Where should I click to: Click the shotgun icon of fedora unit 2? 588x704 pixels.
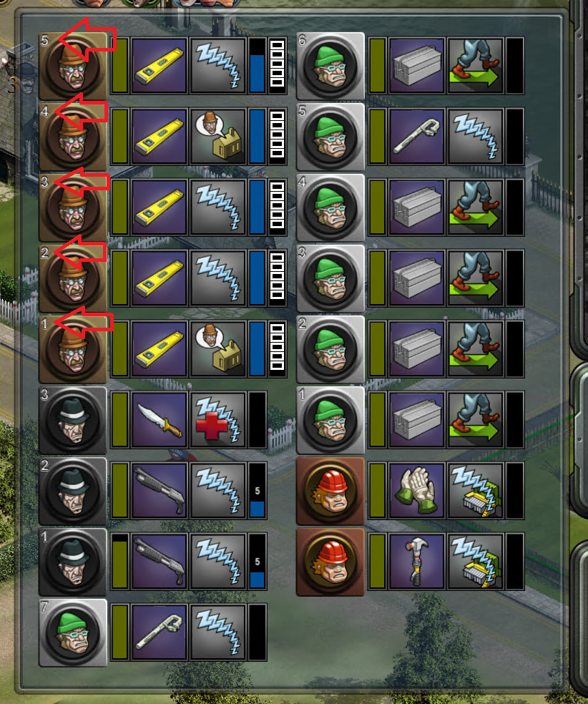[160, 492]
